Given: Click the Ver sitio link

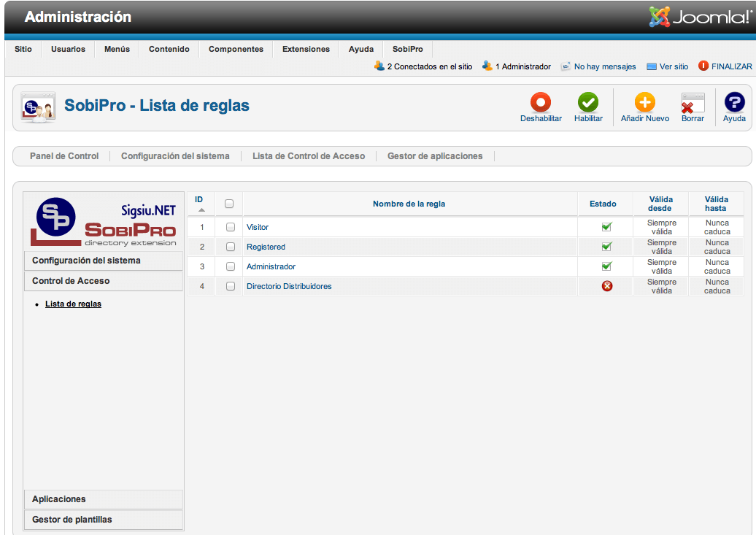Looking at the screenshot, I should pyautogui.click(x=674, y=66).
